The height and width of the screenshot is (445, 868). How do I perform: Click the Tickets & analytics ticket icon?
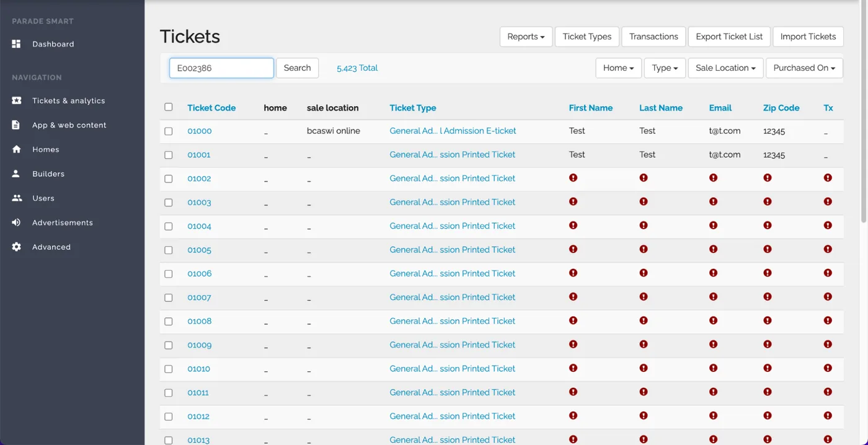[17, 100]
